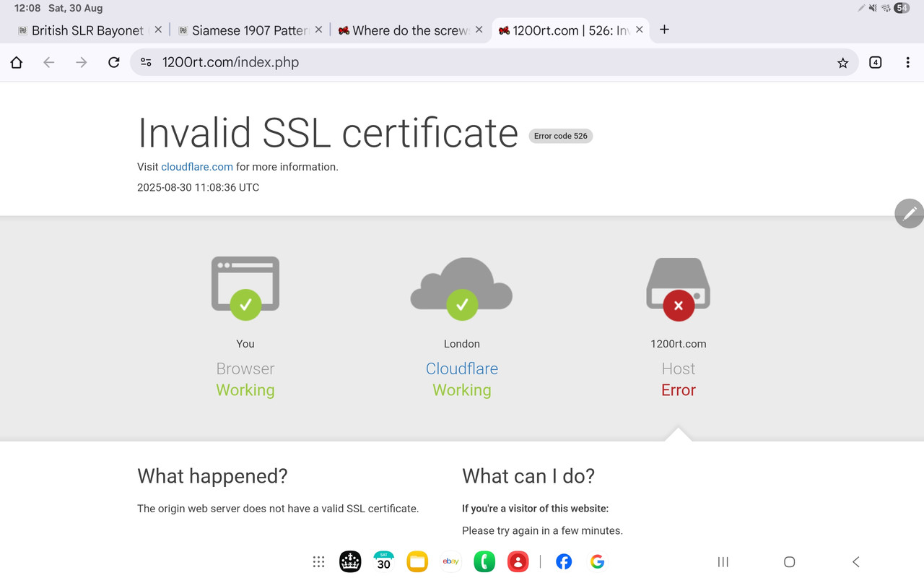Image resolution: width=924 pixels, height=578 pixels.
Task: Open a new tab with the plus
Action: tap(665, 30)
